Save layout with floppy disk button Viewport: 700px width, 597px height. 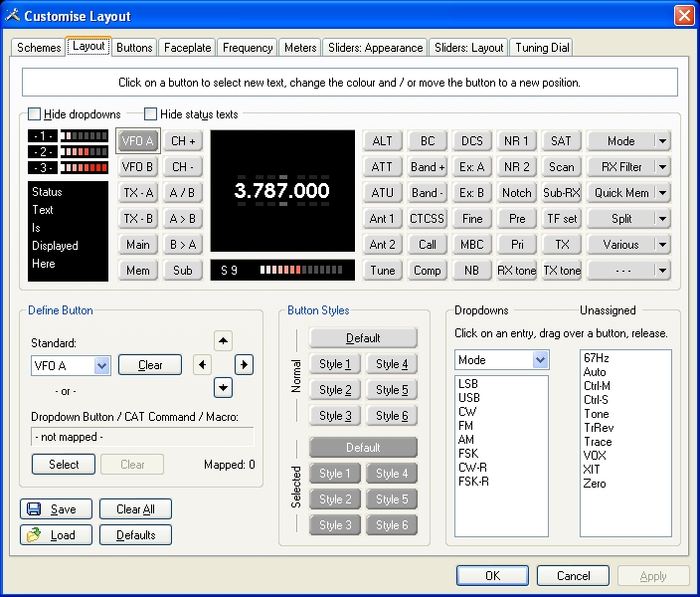point(57,509)
